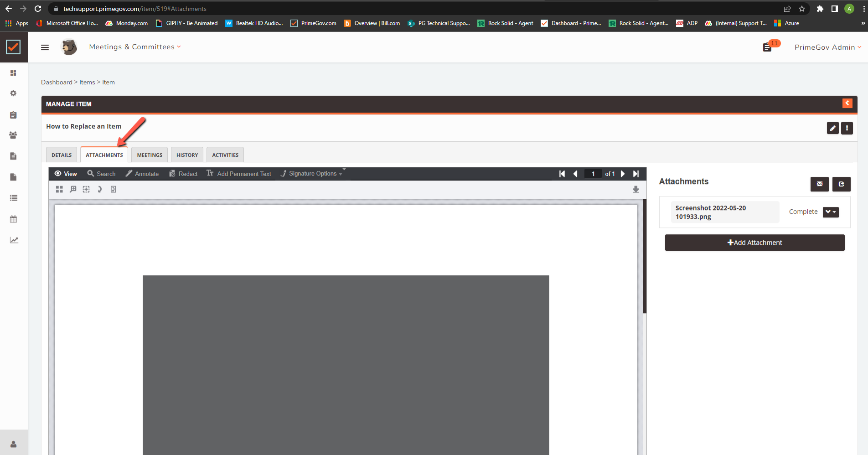
Task: Select the Screenshot 2022-05-20 101933.png attachment
Action: click(725, 212)
